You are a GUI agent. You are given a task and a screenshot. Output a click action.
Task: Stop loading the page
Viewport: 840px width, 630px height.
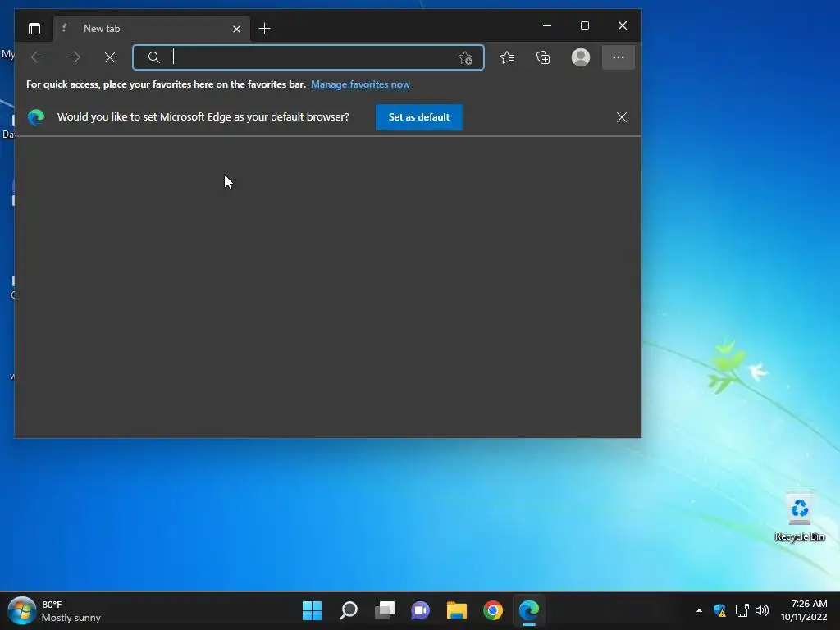(110, 57)
